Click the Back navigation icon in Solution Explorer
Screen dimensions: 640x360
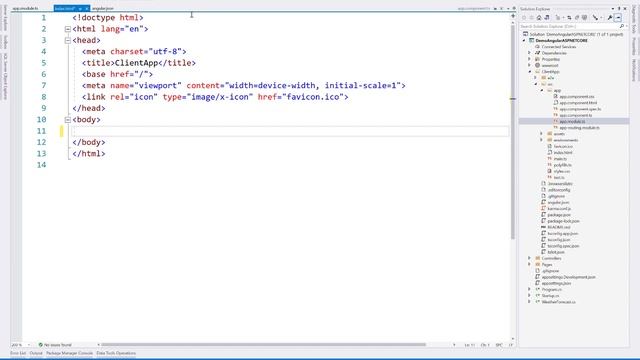tap(524, 18)
